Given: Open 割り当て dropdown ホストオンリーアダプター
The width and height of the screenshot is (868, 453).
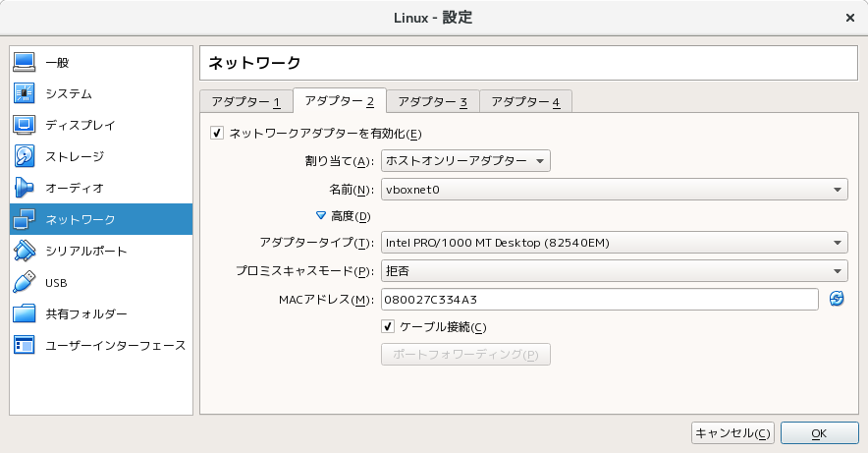Looking at the screenshot, I should click(x=465, y=161).
